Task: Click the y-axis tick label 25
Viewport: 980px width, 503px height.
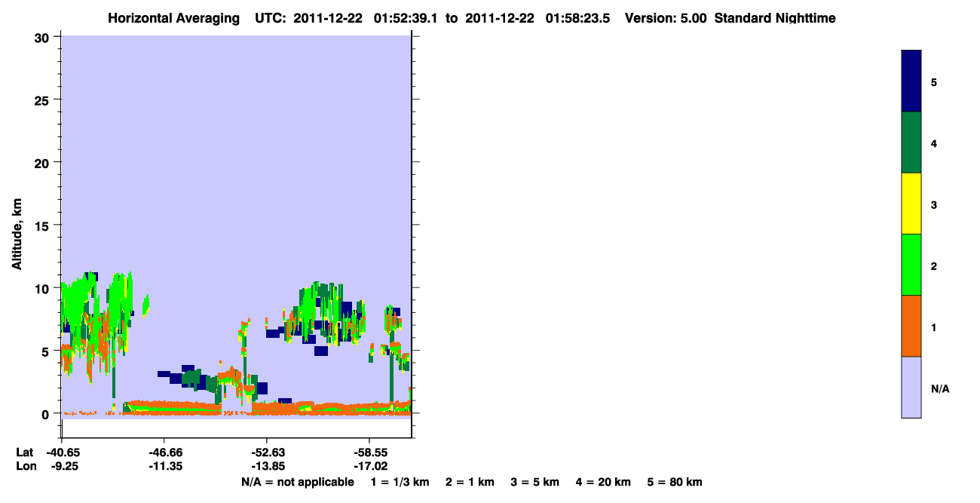Action: pos(42,100)
